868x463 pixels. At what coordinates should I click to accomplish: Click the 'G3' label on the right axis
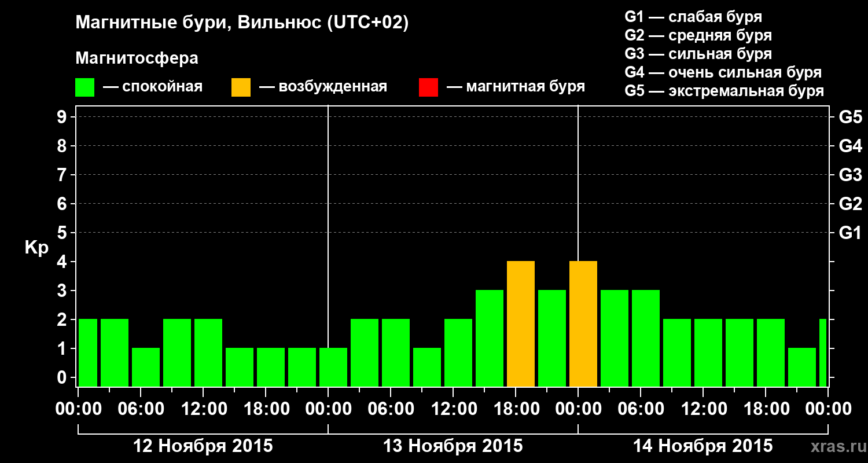tap(850, 175)
